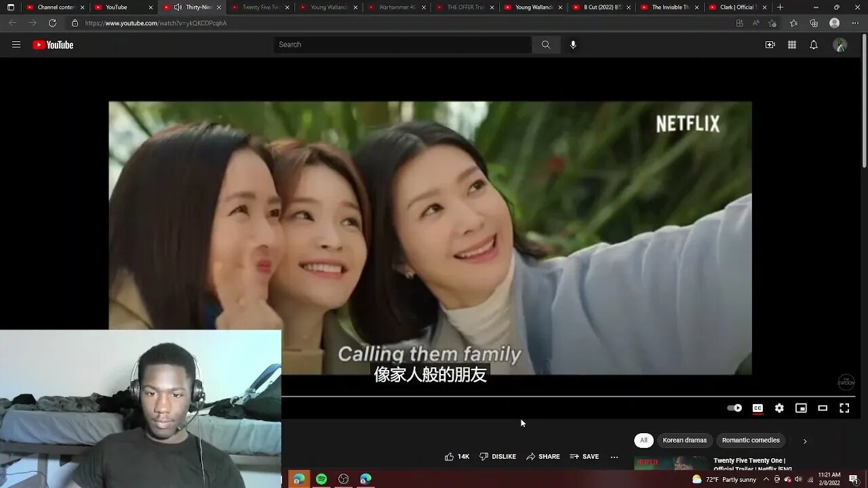Toggle closed captions CC button
Screen dimensions: 868x488
[757, 408]
